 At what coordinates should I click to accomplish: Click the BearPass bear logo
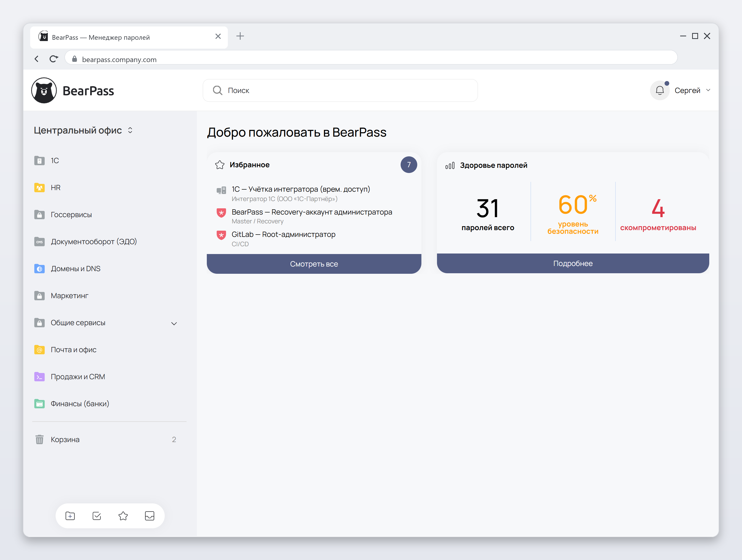44,91
